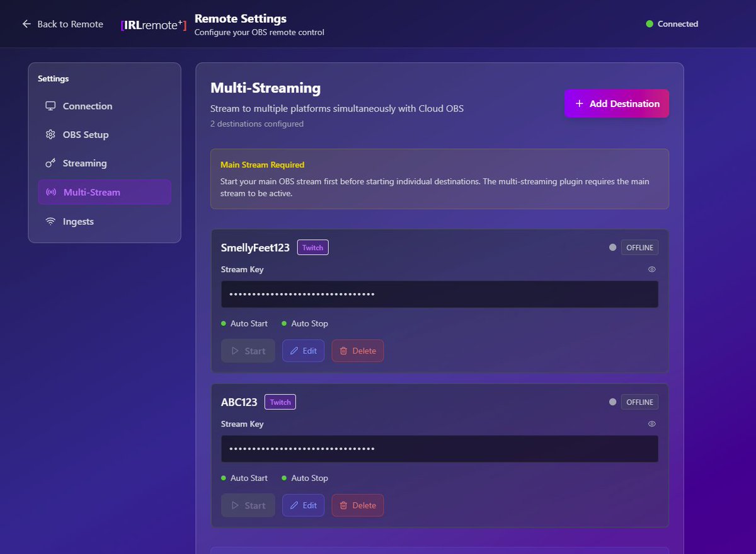Viewport: 756px width, 554px height.
Task: Click the Twitch badge next to SmellyFeet123
Action: (313, 248)
